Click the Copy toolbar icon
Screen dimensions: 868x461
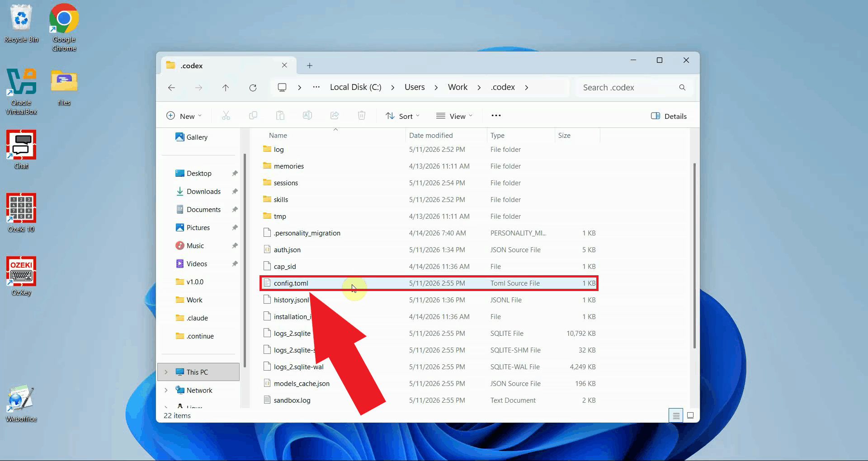tap(253, 116)
